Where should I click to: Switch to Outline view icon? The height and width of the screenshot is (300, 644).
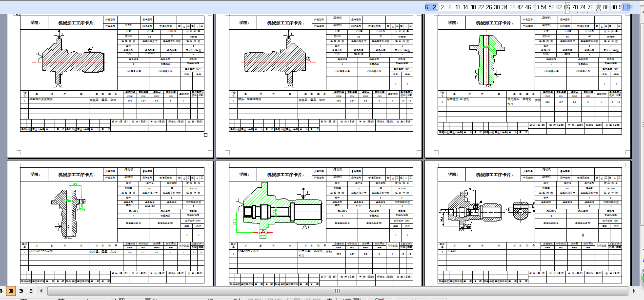(21, 291)
